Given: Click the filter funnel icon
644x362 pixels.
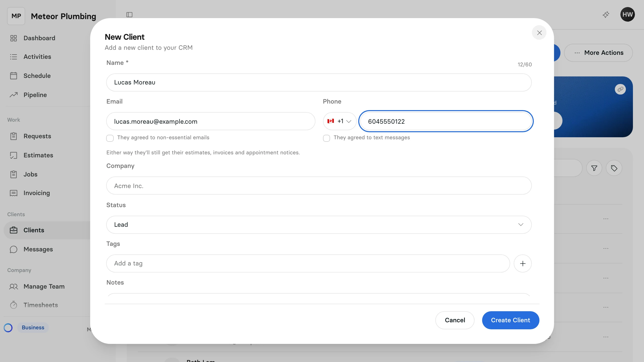Looking at the screenshot, I should tap(594, 168).
